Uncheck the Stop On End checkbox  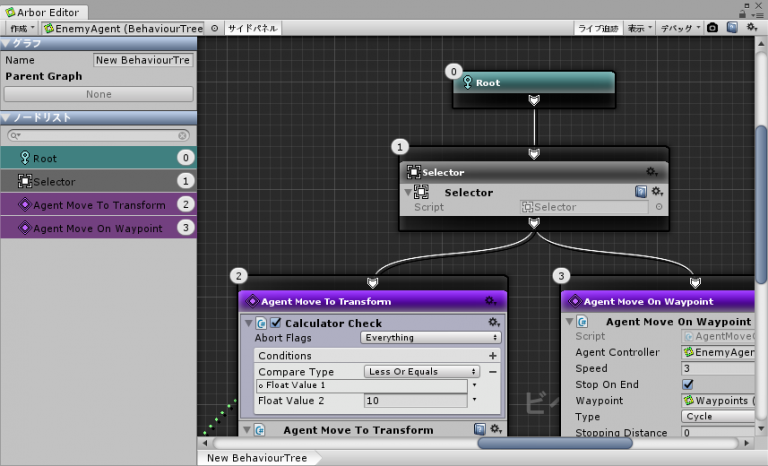pyautogui.click(x=688, y=384)
